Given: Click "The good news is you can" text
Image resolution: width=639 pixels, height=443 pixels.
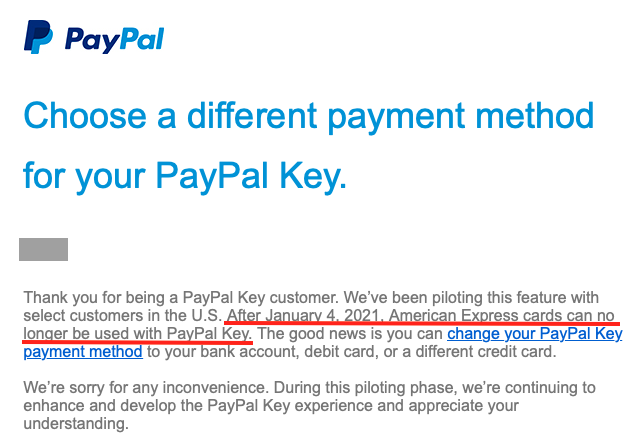Looking at the screenshot, I should pyautogui.click(x=350, y=334).
